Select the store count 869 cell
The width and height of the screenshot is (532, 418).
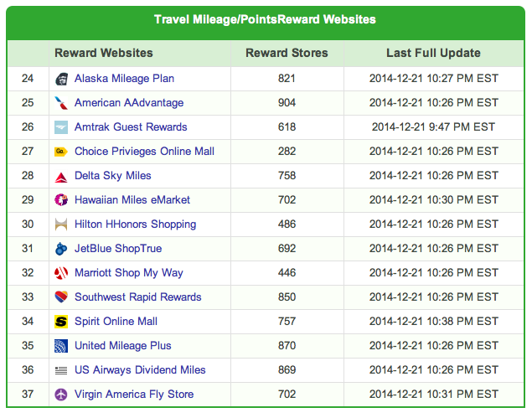tap(287, 370)
